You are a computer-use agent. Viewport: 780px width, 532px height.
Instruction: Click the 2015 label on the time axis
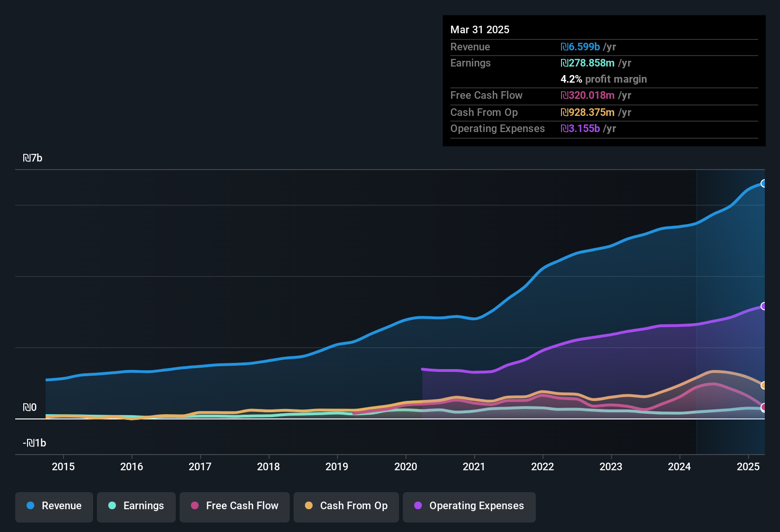63,467
